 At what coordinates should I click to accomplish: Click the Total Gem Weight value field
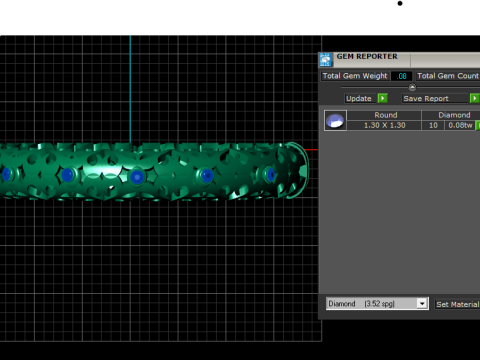(402, 76)
